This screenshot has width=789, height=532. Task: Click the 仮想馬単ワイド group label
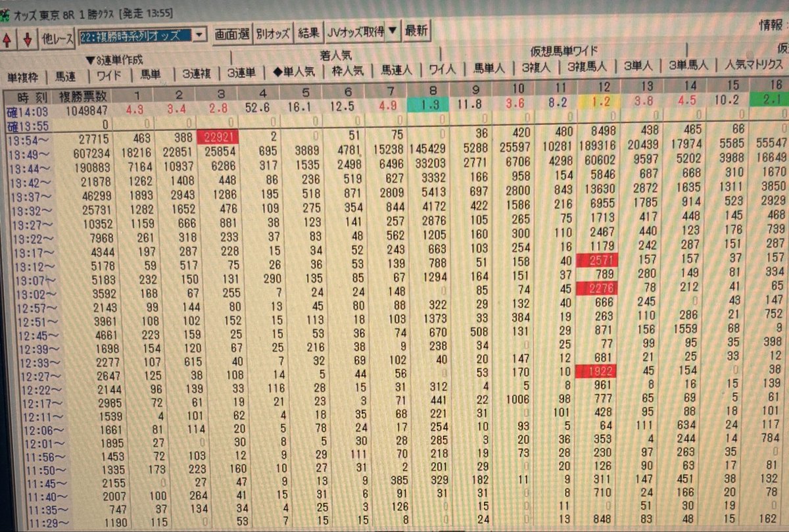pos(565,51)
